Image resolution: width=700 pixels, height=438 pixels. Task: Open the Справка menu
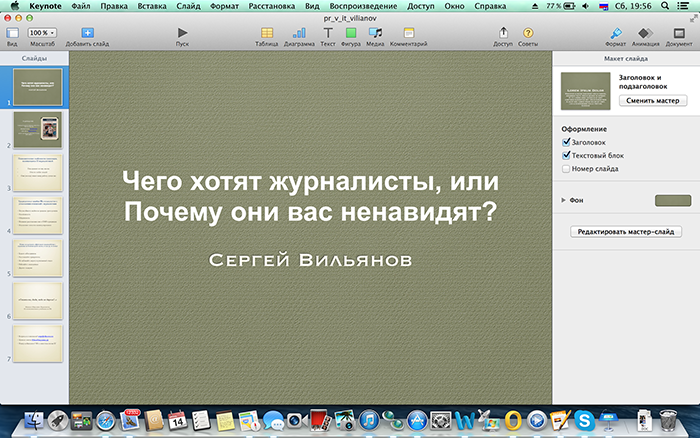(x=490, y=6)
